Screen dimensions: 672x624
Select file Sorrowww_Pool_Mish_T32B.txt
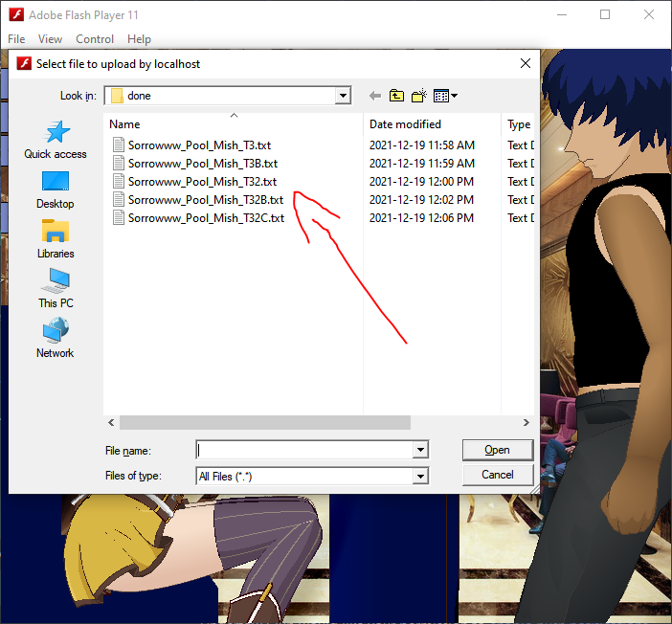(x=206, y=200)
